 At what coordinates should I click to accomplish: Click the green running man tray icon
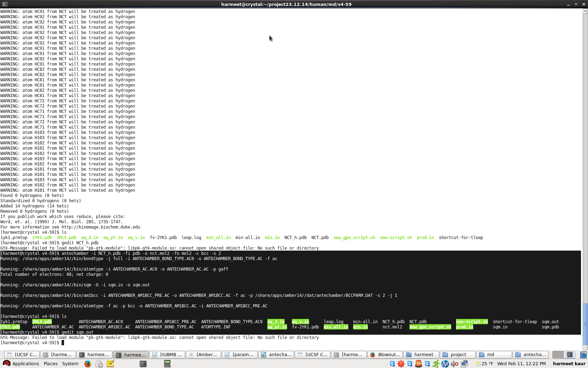(x=436, y=364)
